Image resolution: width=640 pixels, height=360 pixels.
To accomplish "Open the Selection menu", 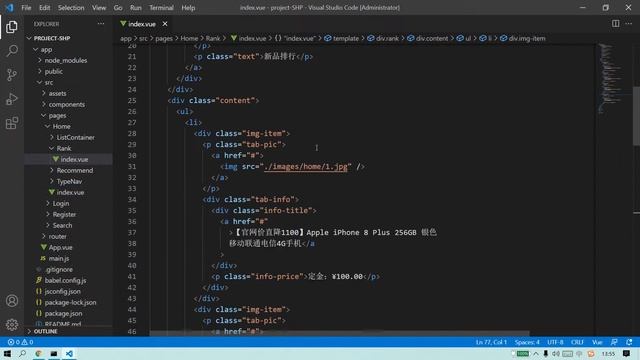I will pos(71,7).
